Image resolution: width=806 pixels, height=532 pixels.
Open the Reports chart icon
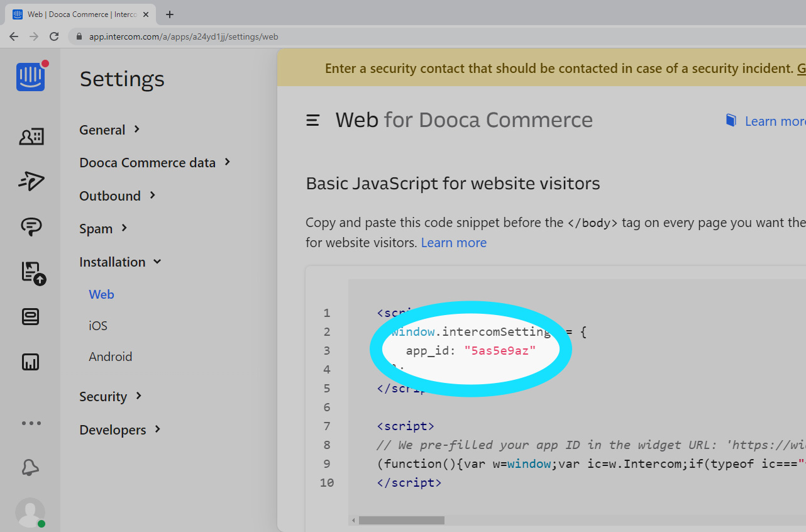(30, 362)
